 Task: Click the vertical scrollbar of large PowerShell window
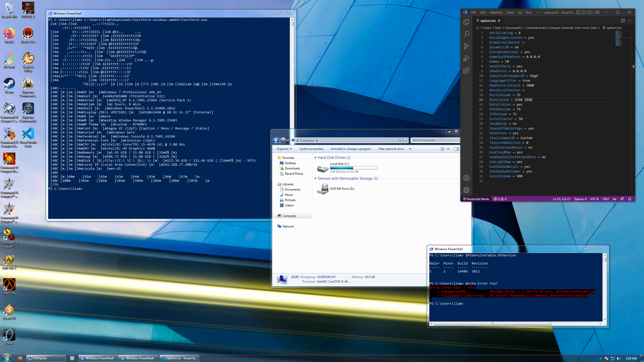coord(292,24)
